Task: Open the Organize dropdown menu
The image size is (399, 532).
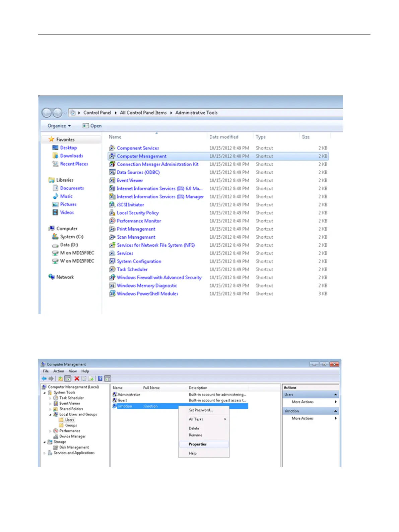Action: click(x=59, y=126)
